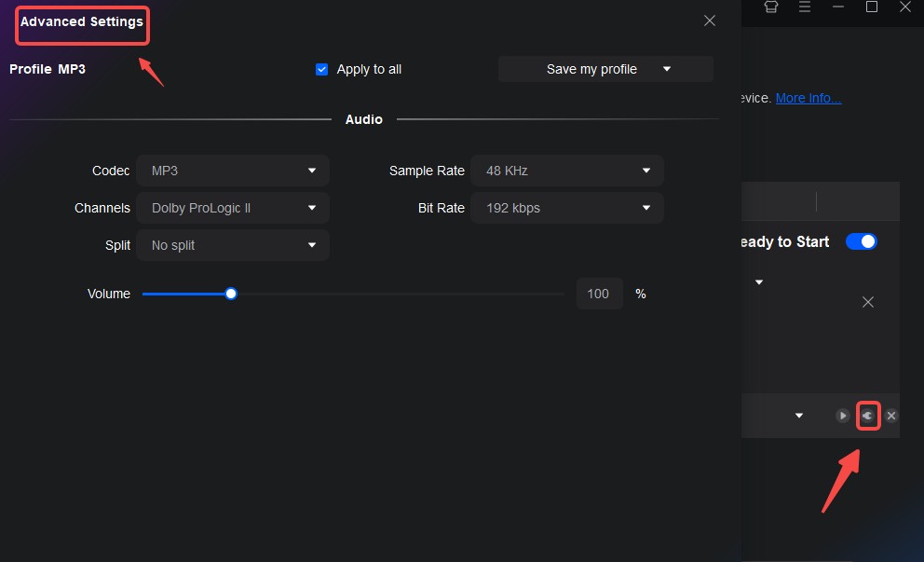Open the hamburger menu in the titlebar
Screen dimensions: 924x562
coord(804,7)
